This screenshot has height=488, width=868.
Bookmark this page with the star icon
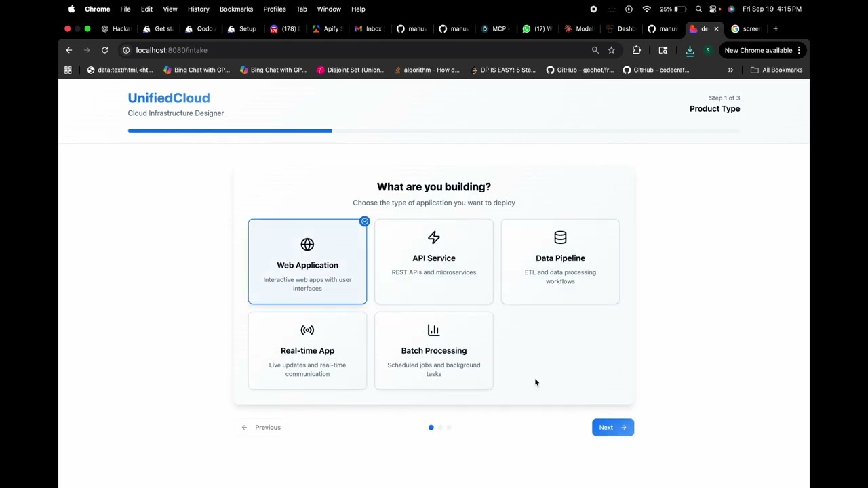(611, 50)
